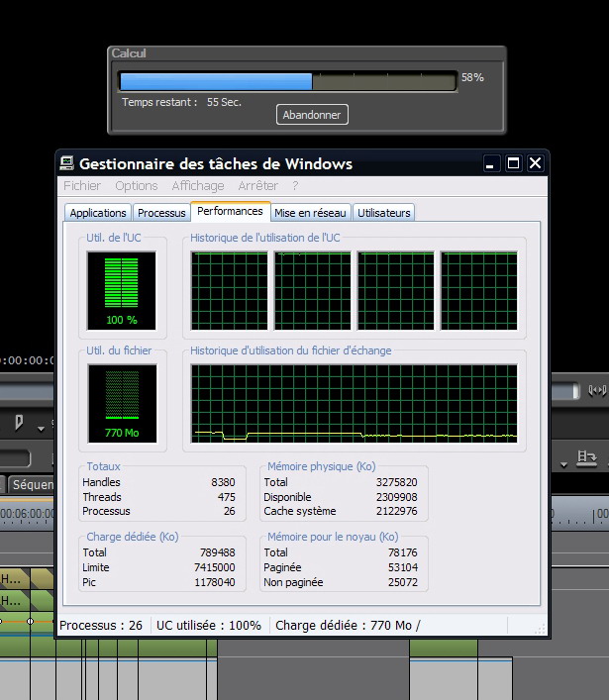The height and width of the screenshot is (700, 609).
Task: Select the Séquen tab in the editor
Action: click(32, 485)
